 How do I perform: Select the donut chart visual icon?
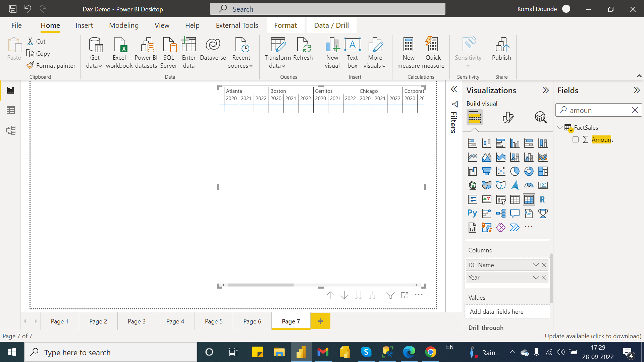pos(529,171)
